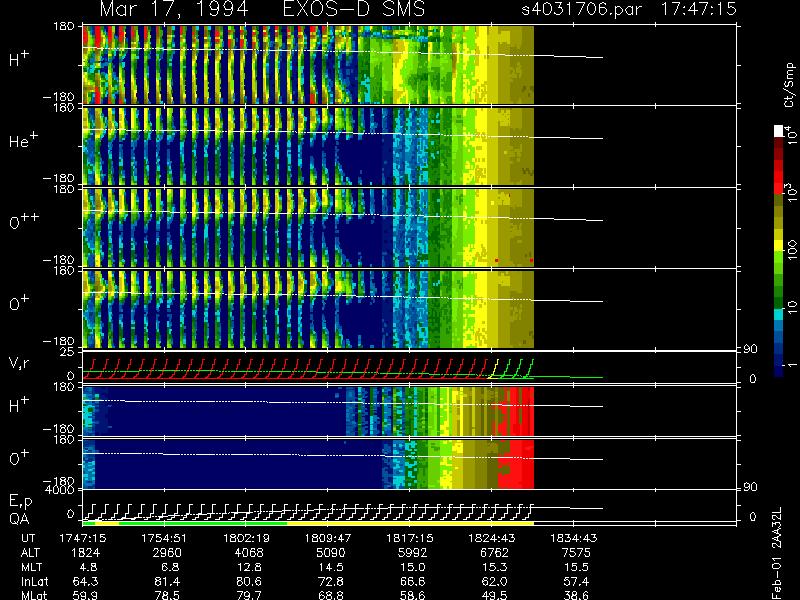The height and width of the screenshot is (600, 800).
Task: Click the 'Feb-01 2AA32L' vertical stamp
Action: (777, 553)
